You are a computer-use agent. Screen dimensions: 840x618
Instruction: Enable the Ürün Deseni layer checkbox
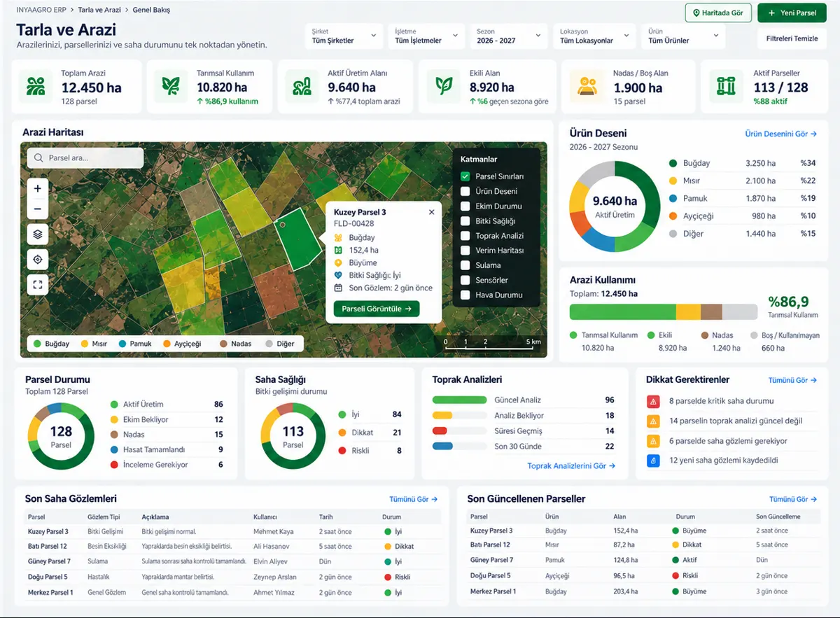coord(465,191)
